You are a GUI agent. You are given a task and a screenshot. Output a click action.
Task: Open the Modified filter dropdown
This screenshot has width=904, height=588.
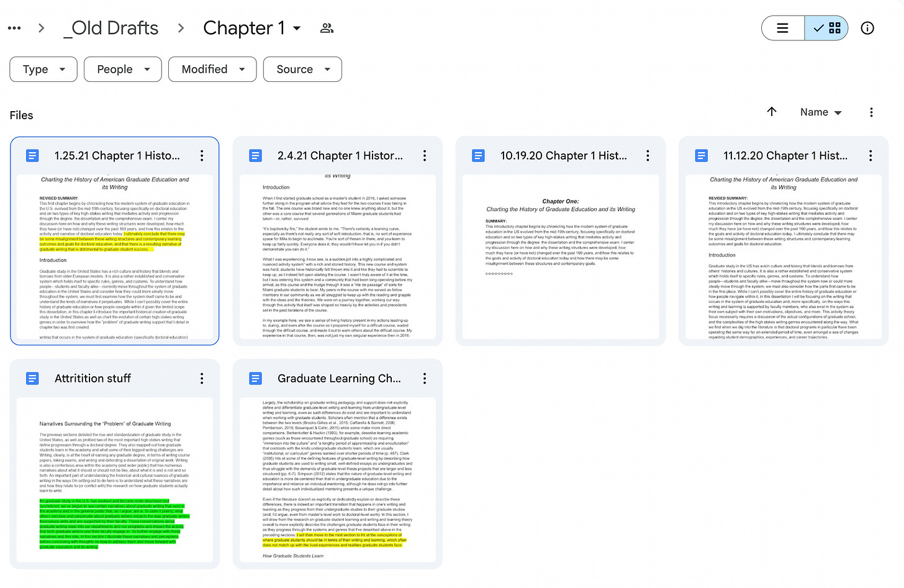coord(212,70)
